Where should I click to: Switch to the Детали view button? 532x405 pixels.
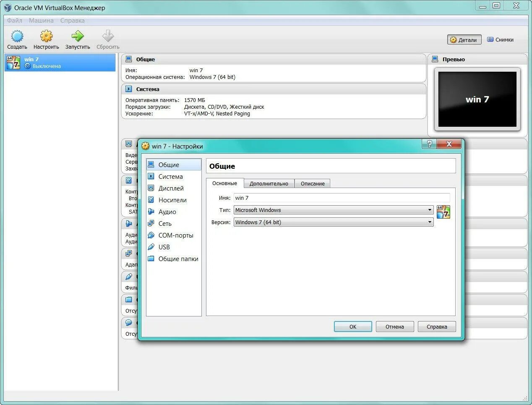pyautogui.click(x=464, y=40)
